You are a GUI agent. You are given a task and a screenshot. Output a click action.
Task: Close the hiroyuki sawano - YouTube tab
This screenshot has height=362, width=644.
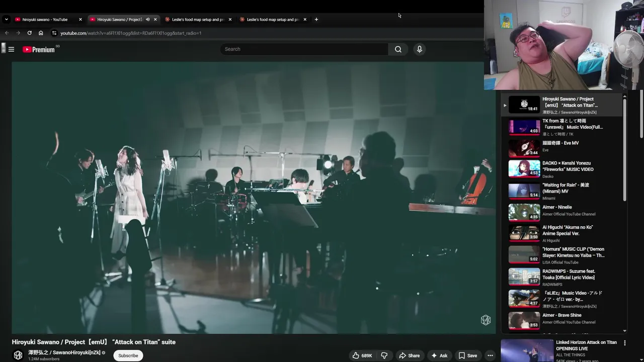click(x=80, y=20)
